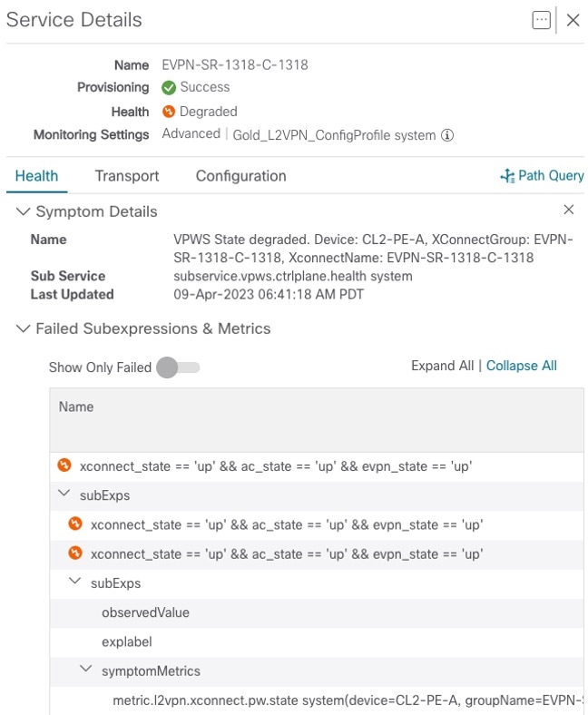Collapse the Symptom Details section
This screenshot has width=588, height=715.
(23, 211)
